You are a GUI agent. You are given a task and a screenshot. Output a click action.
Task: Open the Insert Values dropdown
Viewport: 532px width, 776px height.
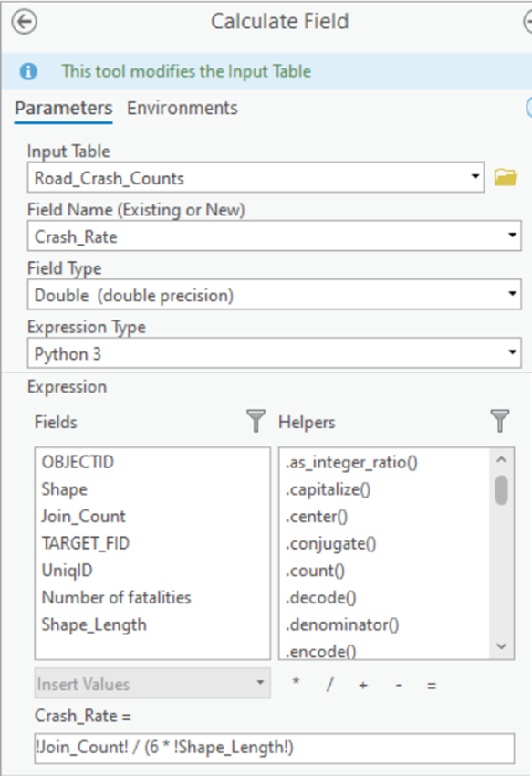pos(152,683)
